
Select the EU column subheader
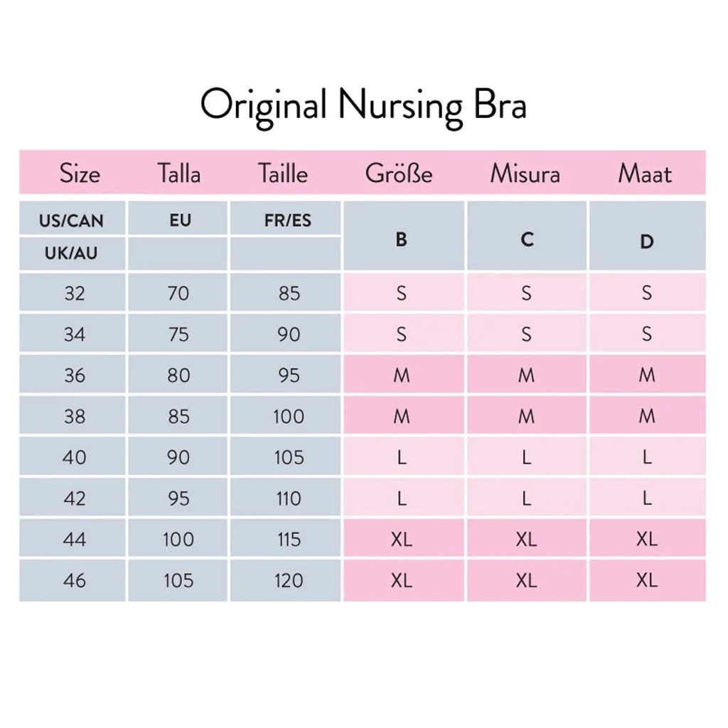tap(181, 220)
